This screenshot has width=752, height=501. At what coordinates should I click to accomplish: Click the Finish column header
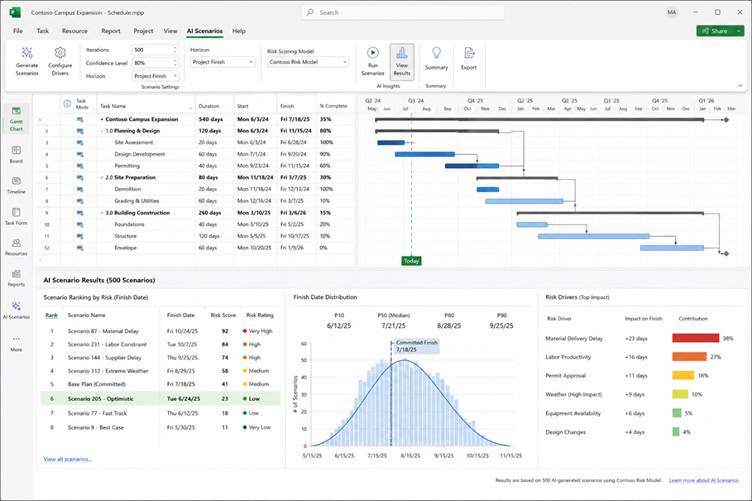pyautogui.click(x=287, y=106)
